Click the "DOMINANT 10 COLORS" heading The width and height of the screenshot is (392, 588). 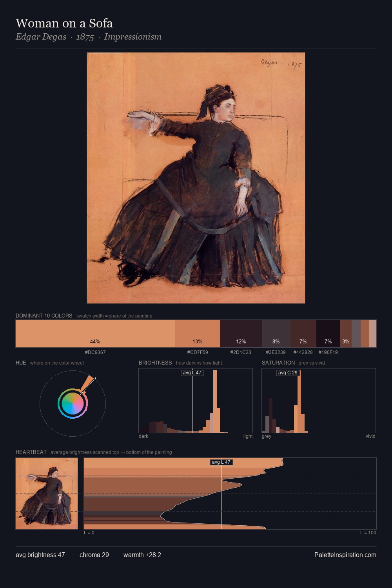pos(44,316)
